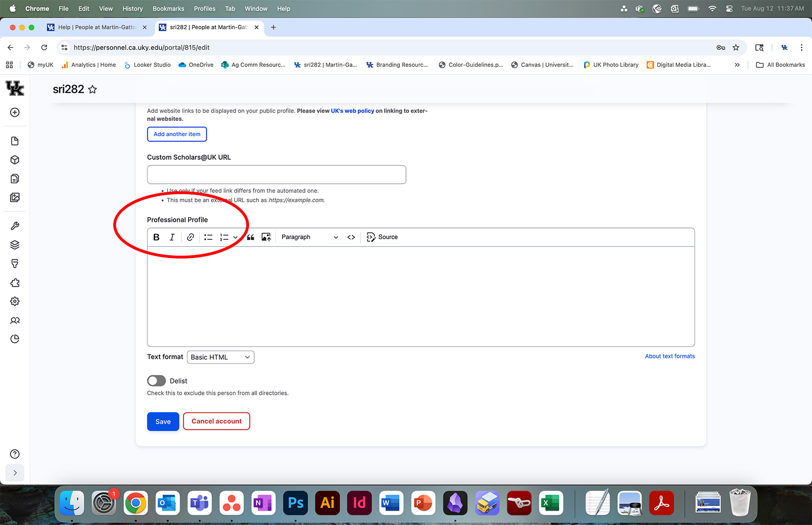Open password key icon in address bar

721,47
